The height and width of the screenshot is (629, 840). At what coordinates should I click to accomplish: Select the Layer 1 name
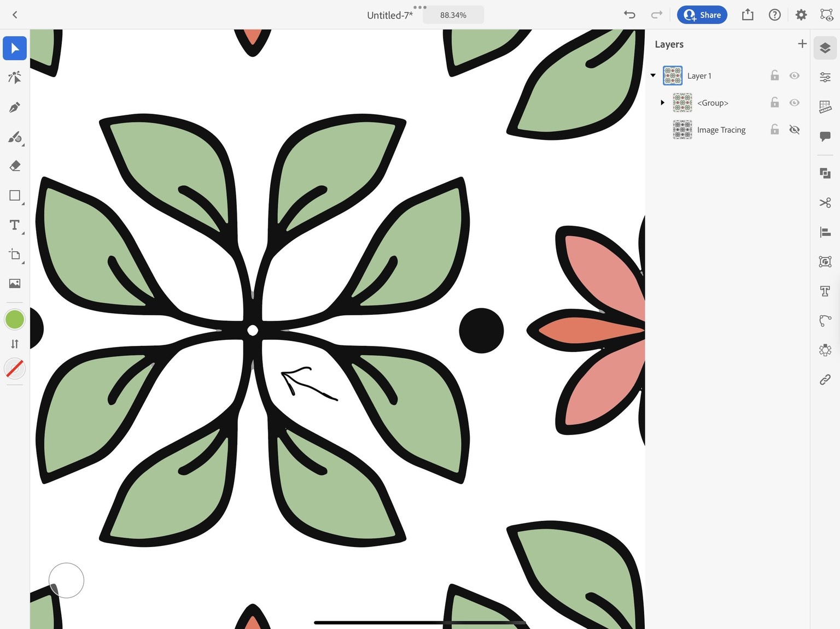[x=699, y=76]
